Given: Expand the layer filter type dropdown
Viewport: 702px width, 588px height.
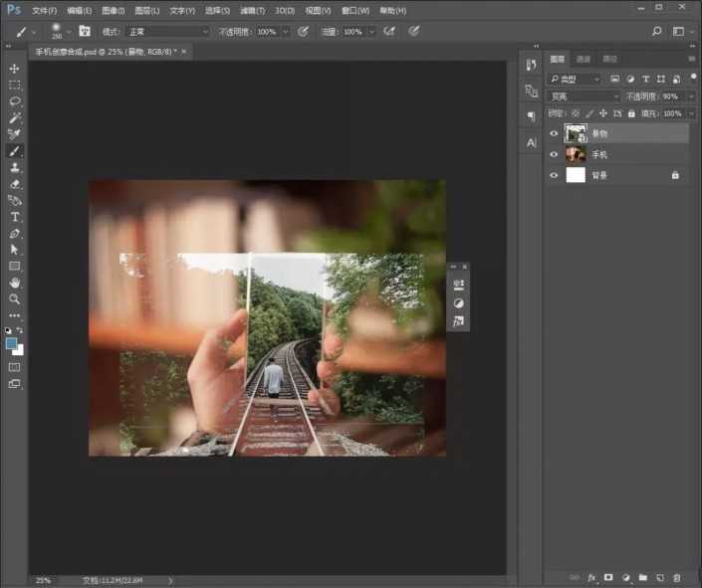Looking at the screenshot, I should (x=576, y=79).
